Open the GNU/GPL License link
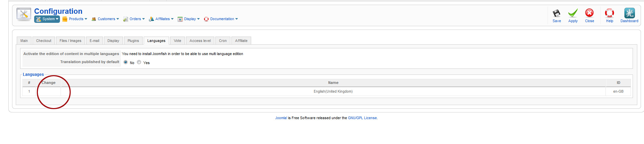The width and height of the screenshot is (644, 144). (x=362, y=118)
